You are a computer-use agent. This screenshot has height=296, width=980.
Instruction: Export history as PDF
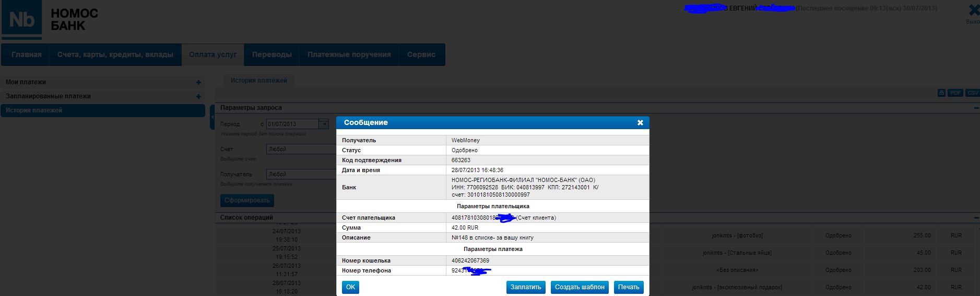click(955, 93)
